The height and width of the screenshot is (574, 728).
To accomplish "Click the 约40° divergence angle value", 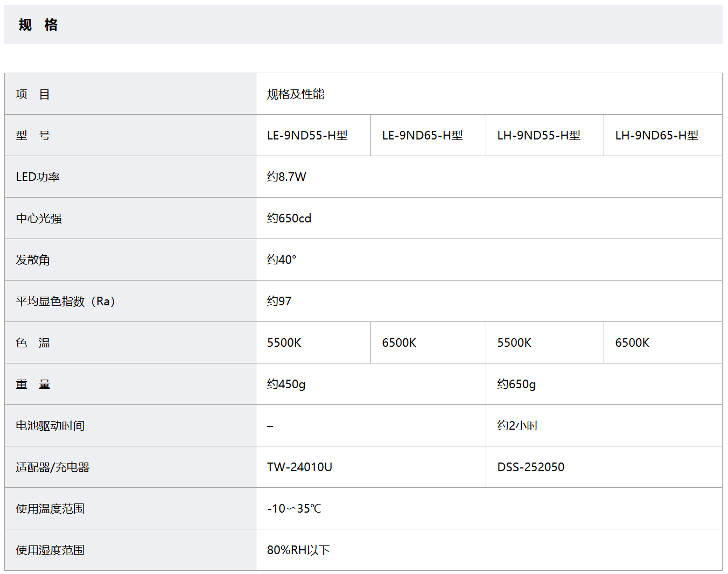I will point(282,260).
